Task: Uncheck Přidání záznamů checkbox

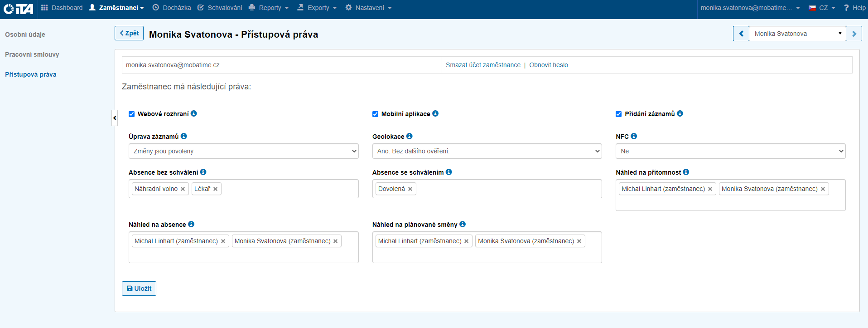Action: tap(619, 114)
